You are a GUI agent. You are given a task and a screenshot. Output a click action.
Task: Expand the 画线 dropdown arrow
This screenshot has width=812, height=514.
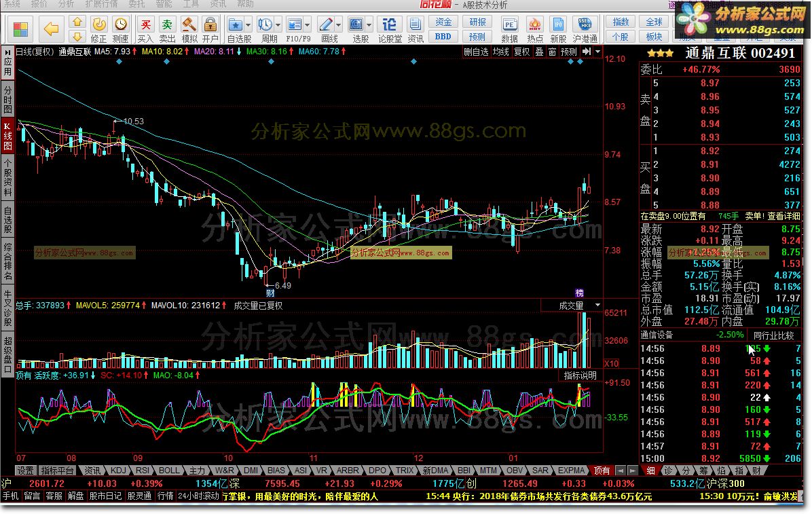click(339, 25)
